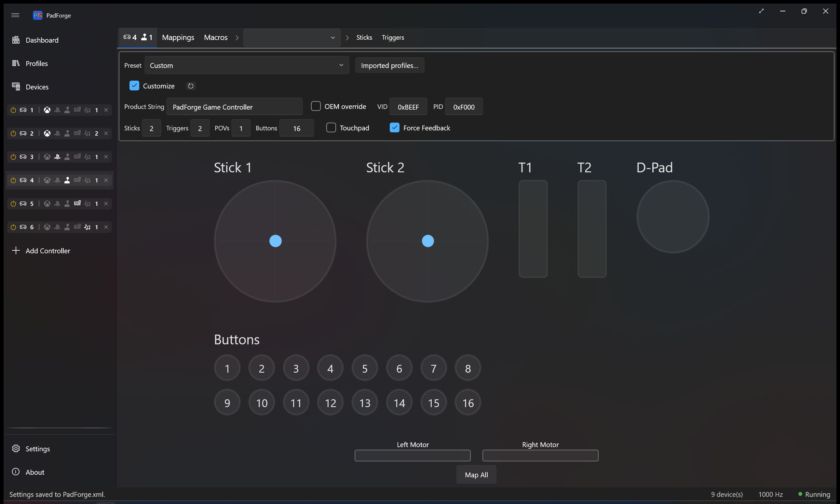Set slot 2 to joystick type
840x504 pixels.
[x=67, y=133]
